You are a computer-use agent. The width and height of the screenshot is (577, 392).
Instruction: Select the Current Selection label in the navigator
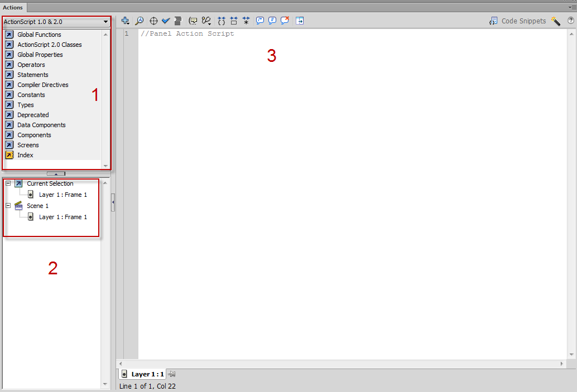tap(50, 183)
